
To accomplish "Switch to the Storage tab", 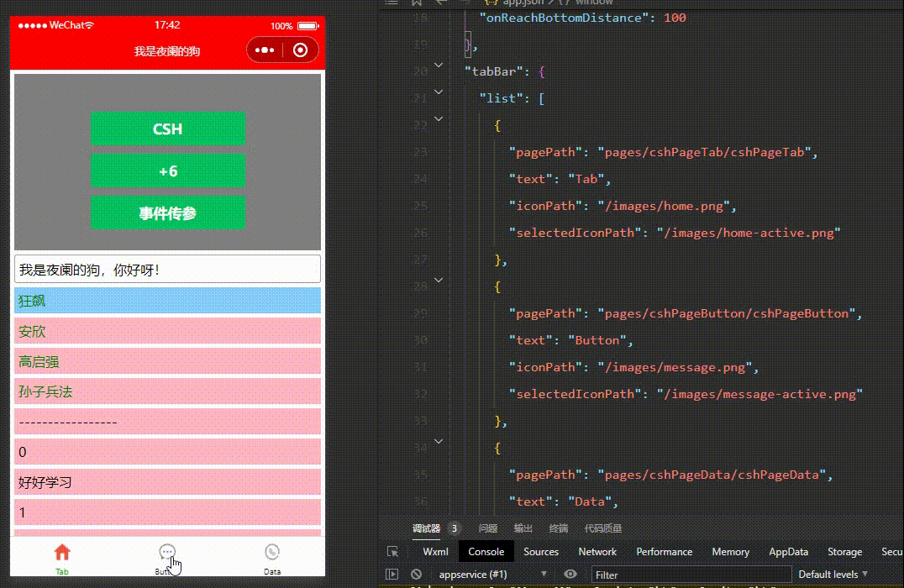I will pyautogui.click(x=844, y=552).
